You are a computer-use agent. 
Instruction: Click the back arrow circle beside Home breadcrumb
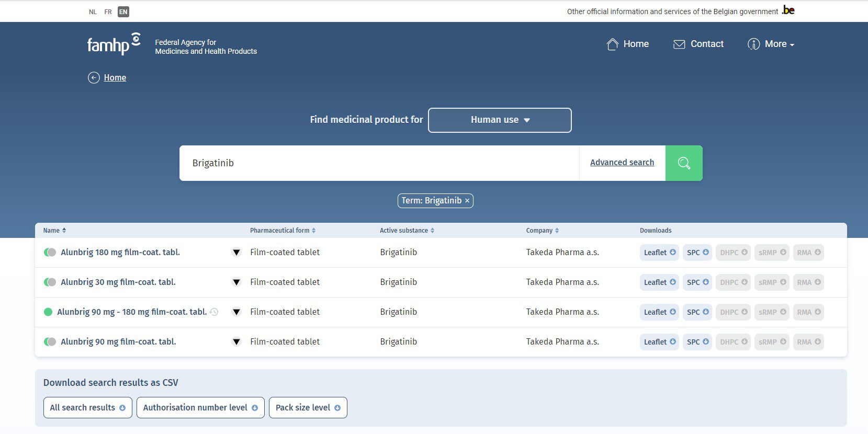(94, 78)
